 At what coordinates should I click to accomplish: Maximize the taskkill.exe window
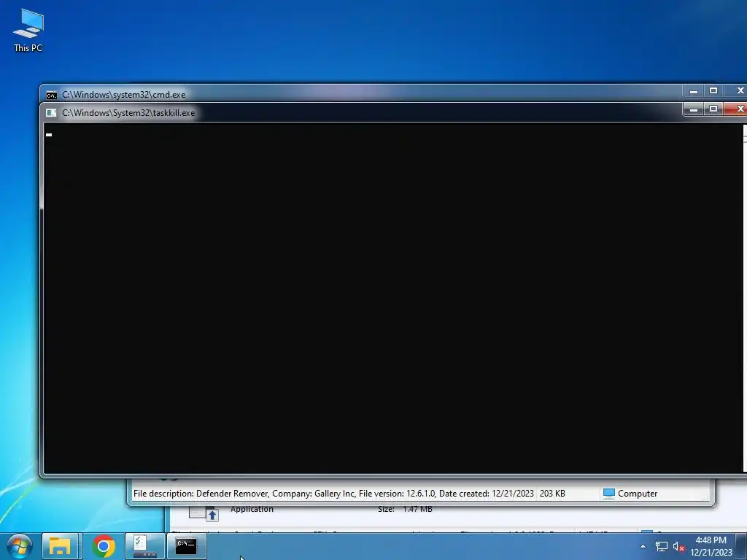(x=713, y=109)
